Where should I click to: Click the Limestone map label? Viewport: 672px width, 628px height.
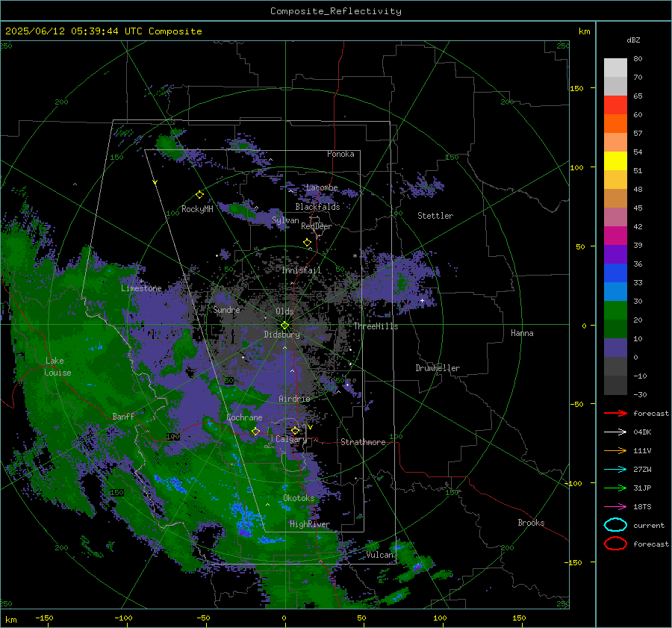click(x=141, y=288)
